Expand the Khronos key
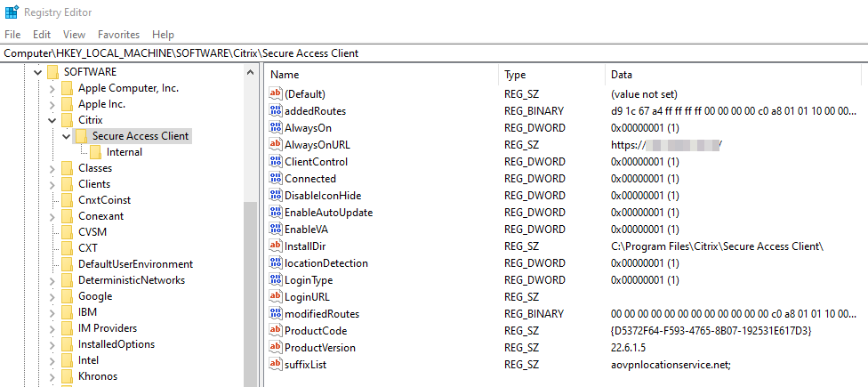 [52, 376]
